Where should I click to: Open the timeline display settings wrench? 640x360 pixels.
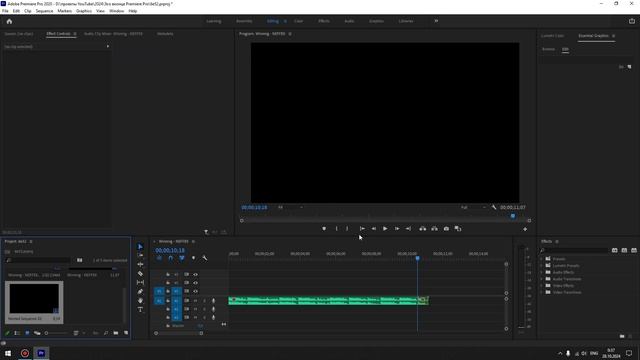tap(204, 258)
